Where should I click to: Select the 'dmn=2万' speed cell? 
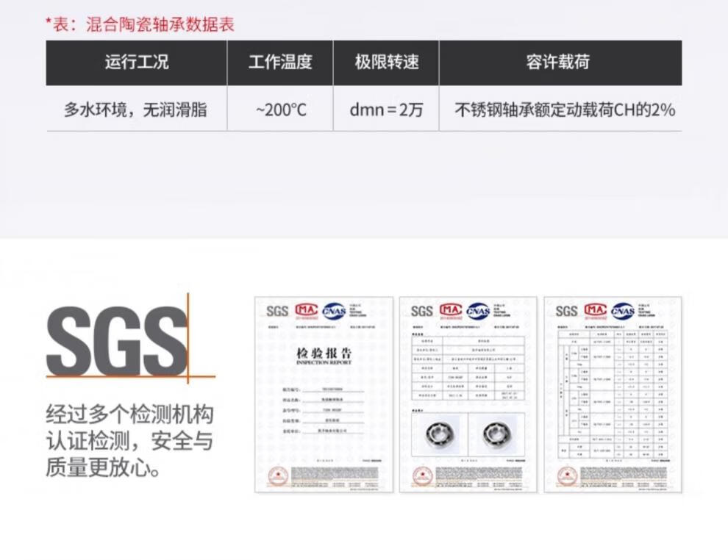point(386,110)
